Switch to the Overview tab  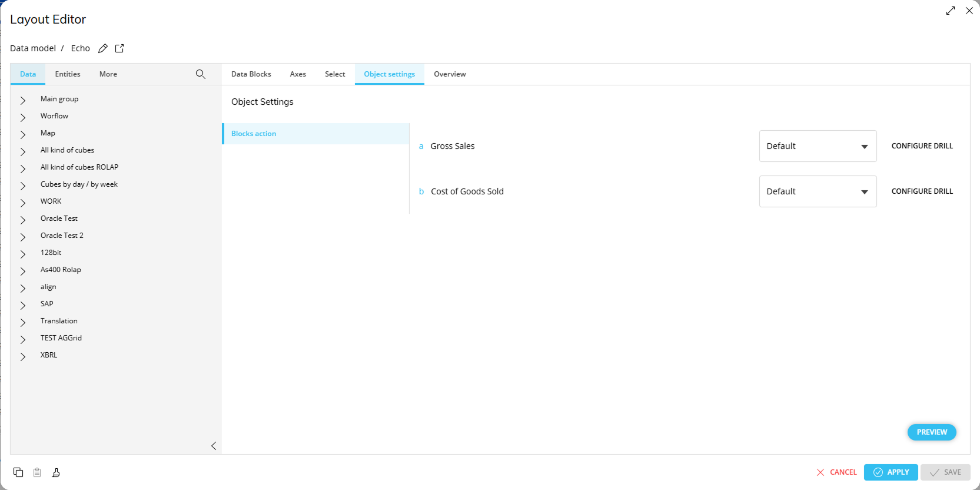450,74
